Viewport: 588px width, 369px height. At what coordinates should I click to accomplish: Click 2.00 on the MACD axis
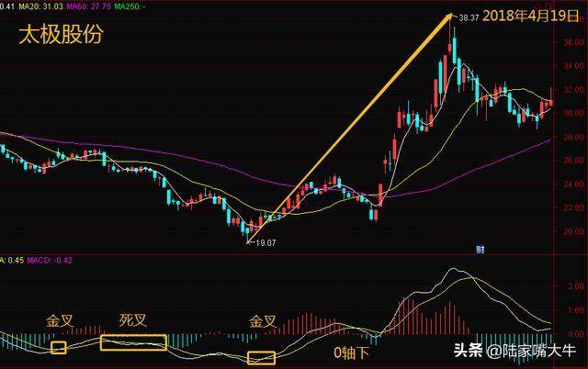click(576, 286)
